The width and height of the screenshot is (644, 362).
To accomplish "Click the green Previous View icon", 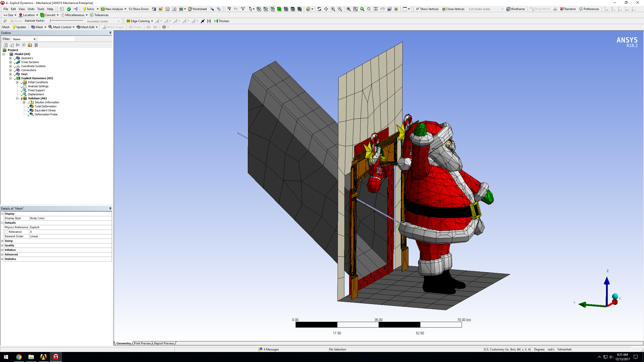I will tap(362, 9).
